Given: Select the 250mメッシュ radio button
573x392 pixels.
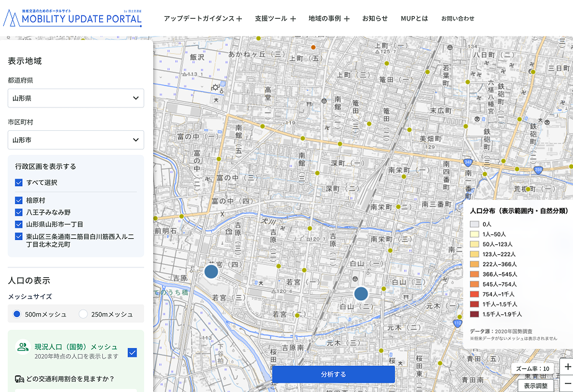Looking at the screenshot, I should (83, 314).
